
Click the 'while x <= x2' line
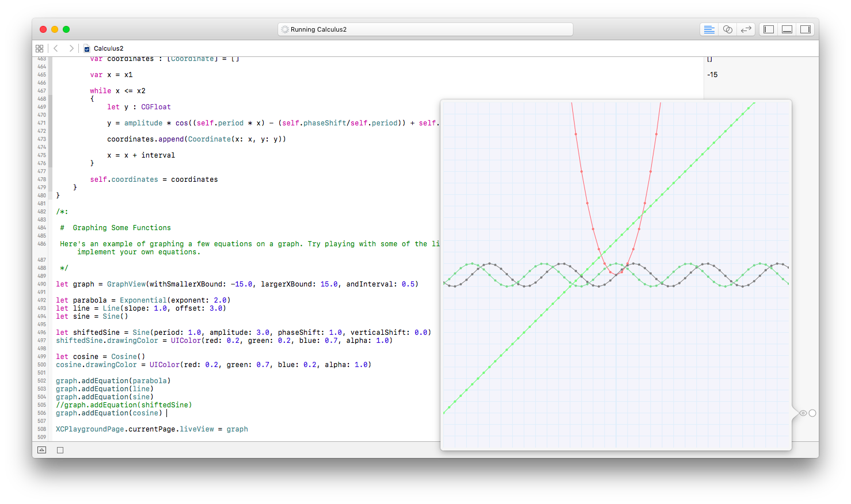[117, 91]
